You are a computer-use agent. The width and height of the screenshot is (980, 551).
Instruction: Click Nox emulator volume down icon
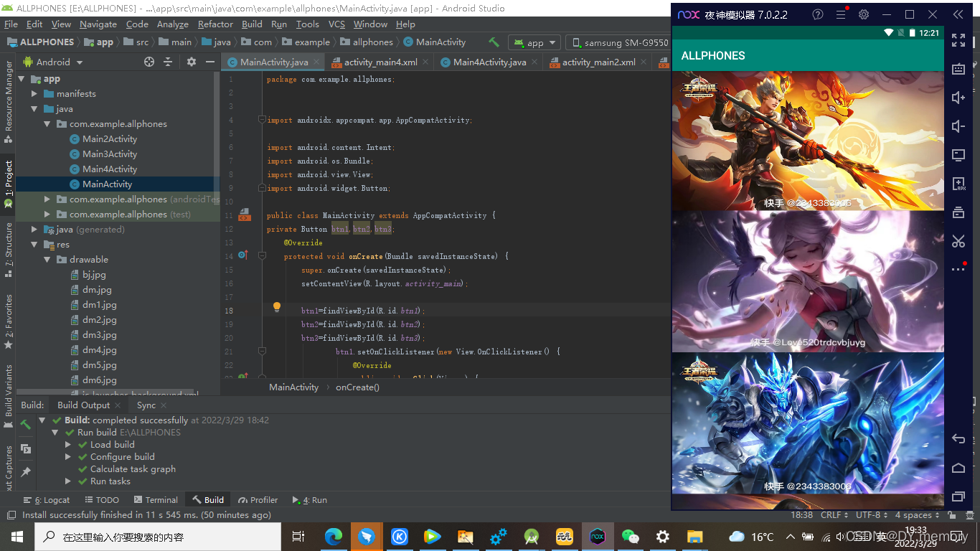pyautogui.click(x=958, y=126)
